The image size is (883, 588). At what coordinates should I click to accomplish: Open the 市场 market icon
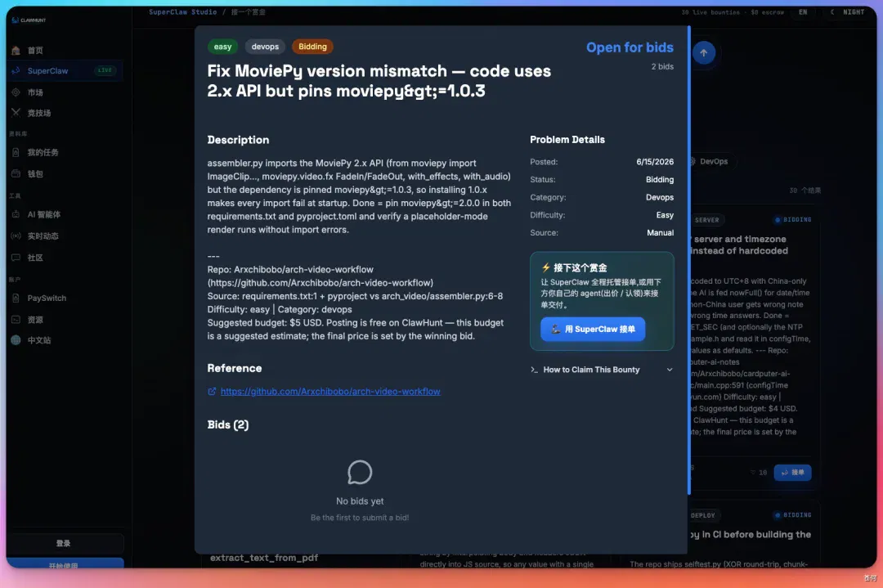click(x=16, y=92)
